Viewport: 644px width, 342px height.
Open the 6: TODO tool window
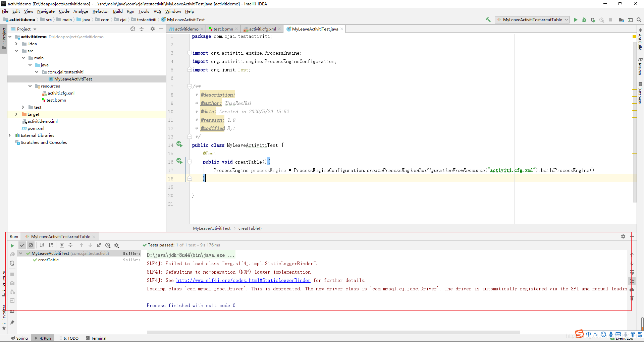[69, 338]
